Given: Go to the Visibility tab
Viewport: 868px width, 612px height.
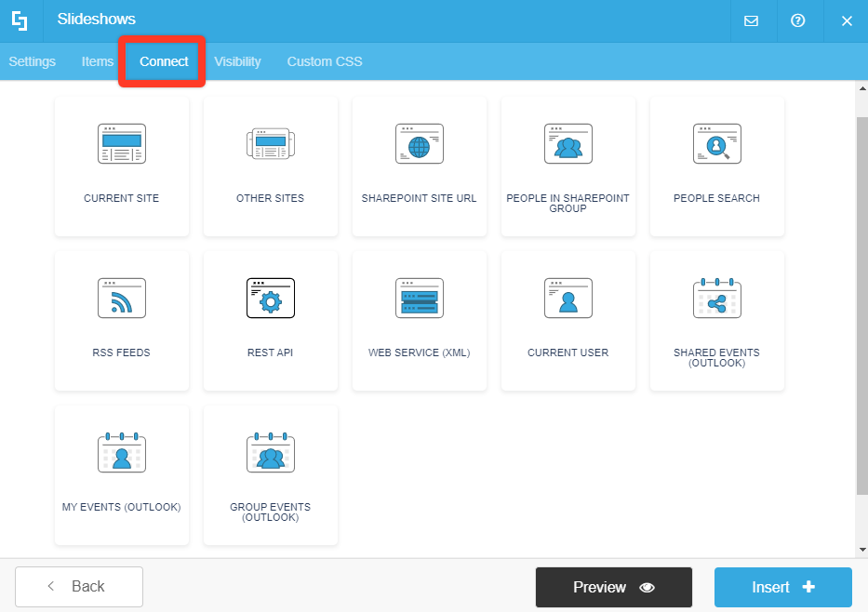Looking at the screenshot, I should pos(237,61).
